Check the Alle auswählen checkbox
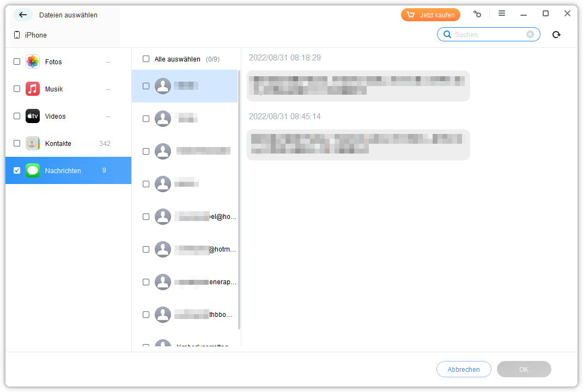Image resolution: width=583 pixels, height=392 pixels. [x=146, y=59]
